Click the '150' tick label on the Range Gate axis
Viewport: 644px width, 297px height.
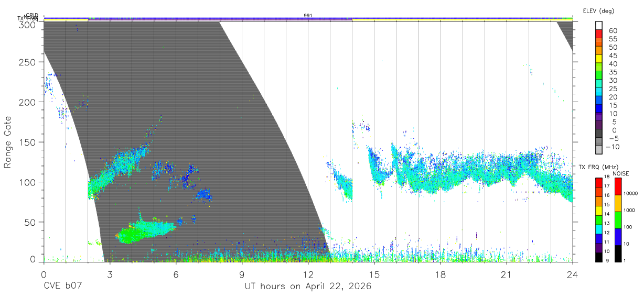click(28, 142)
